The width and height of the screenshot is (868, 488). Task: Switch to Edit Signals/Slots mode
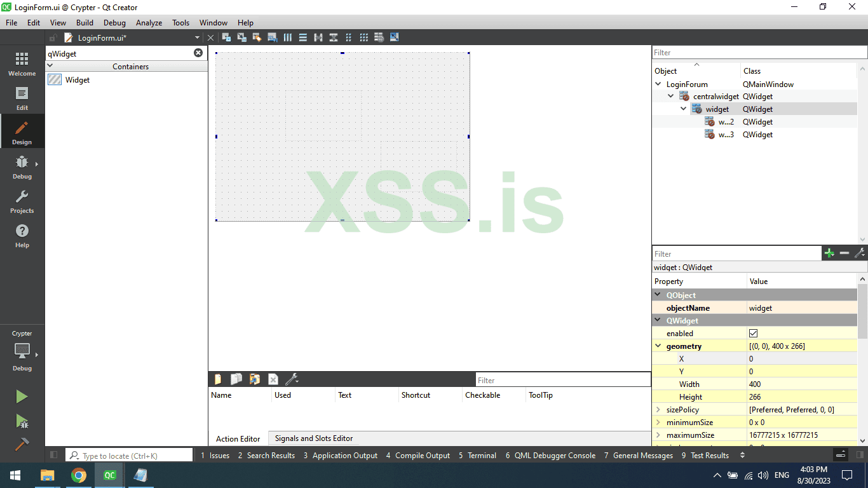[241, 37]
